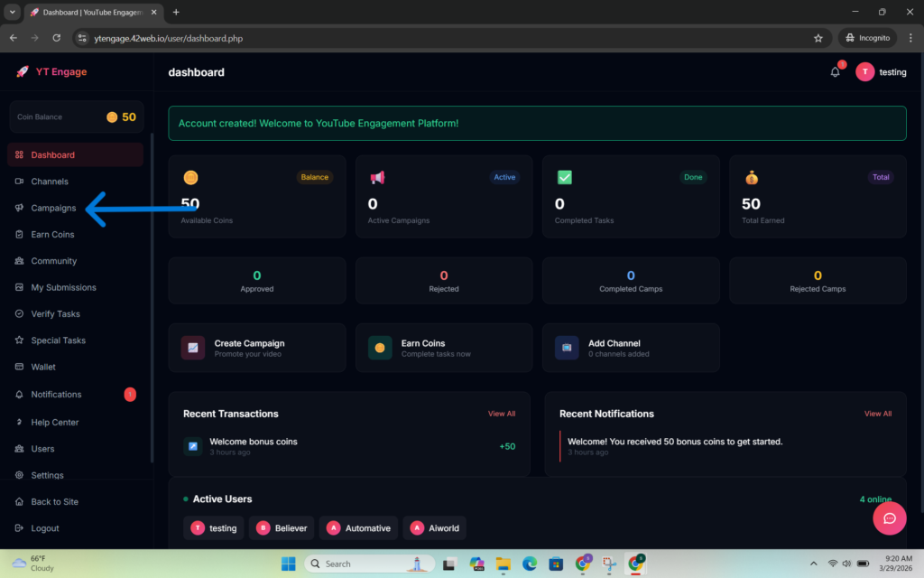924x578 pixels.
Task: Open the floating chat bubble button
Action: click(x=889, y=518)
